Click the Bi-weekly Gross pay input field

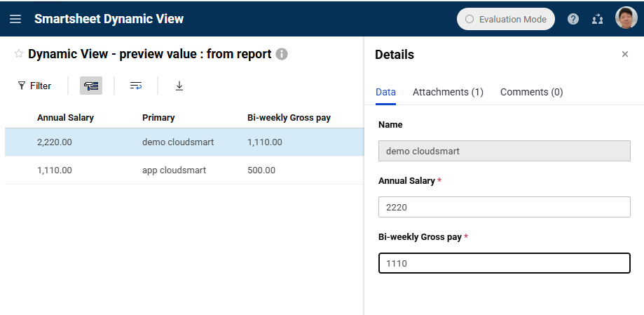pos(504,263)
